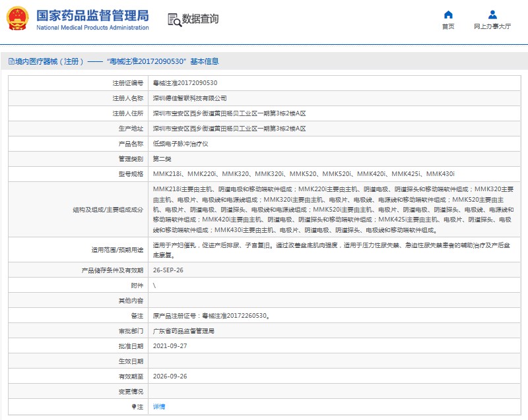Click the 其他内容 row label
Screen dimensions: 528x420
pyautogui.click(x=131, y=301)
